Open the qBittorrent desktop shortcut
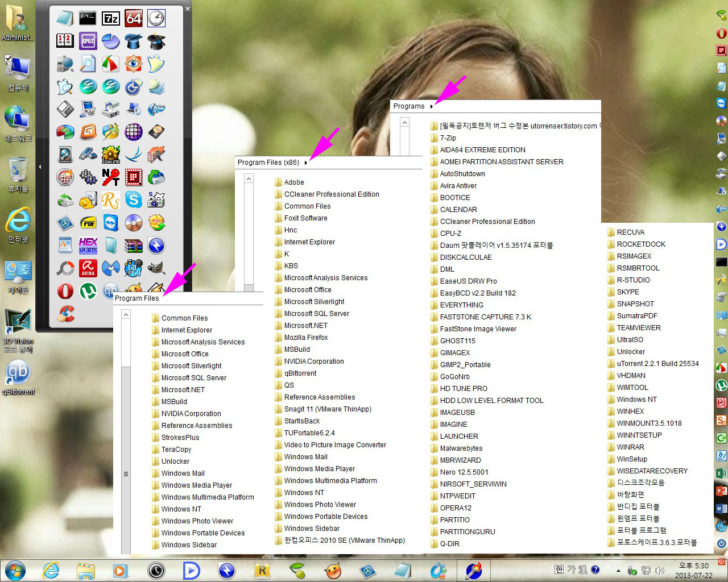 [x=18, y=377]
